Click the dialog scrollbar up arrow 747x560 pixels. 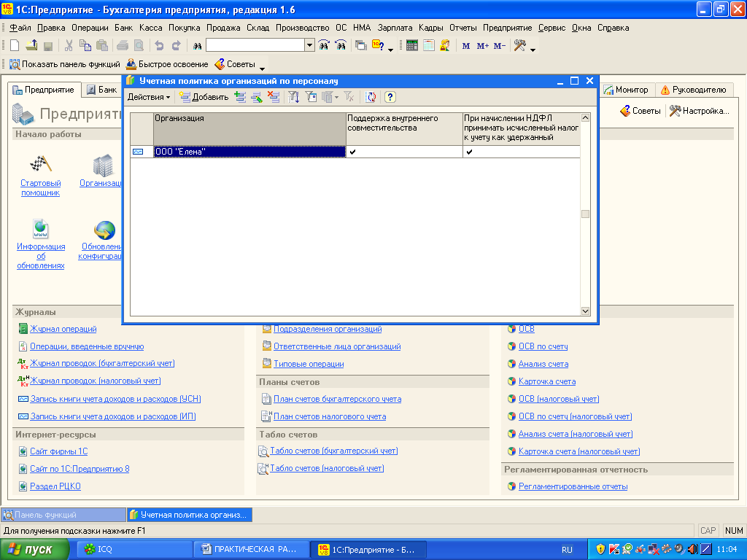[x=586, y=117]
